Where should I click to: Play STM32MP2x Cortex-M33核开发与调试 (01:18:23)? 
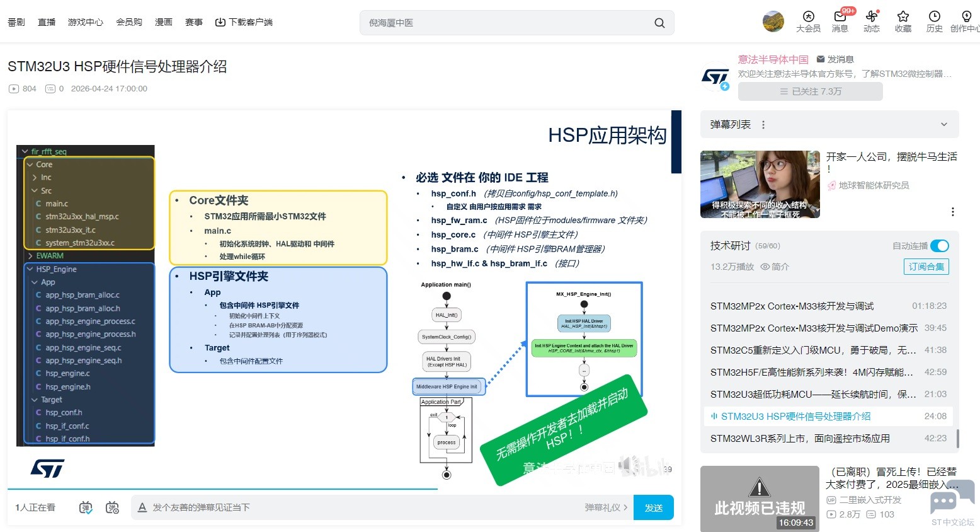(828, 306)
